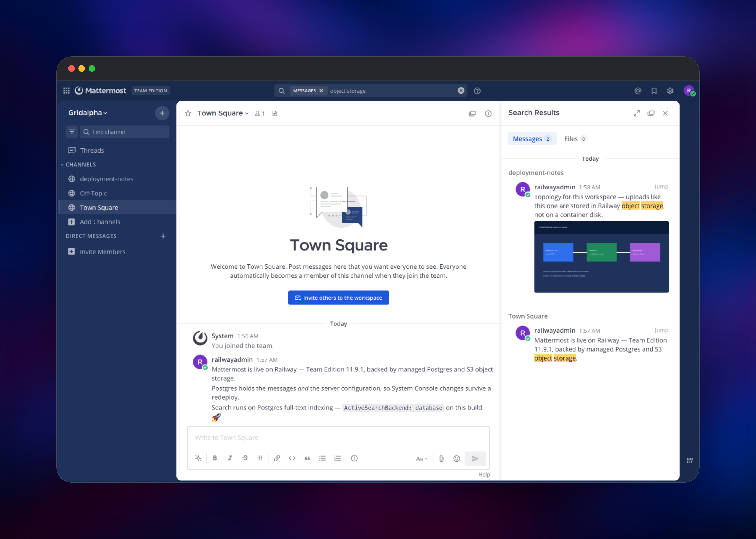This screenshot has height=539, width=756.
Task: Toggle channel info panel icon
Action: tap(488, 113)
